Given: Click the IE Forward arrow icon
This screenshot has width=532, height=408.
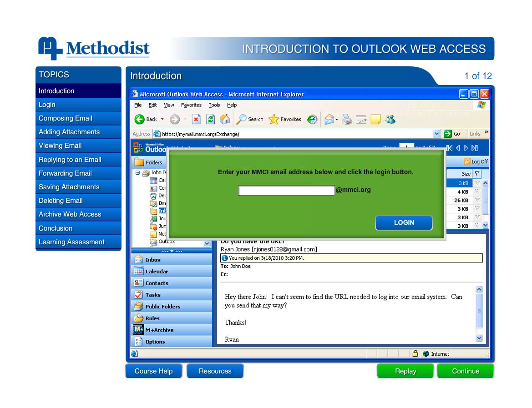Looking at the screenshot, I should (x=175, y=119).
